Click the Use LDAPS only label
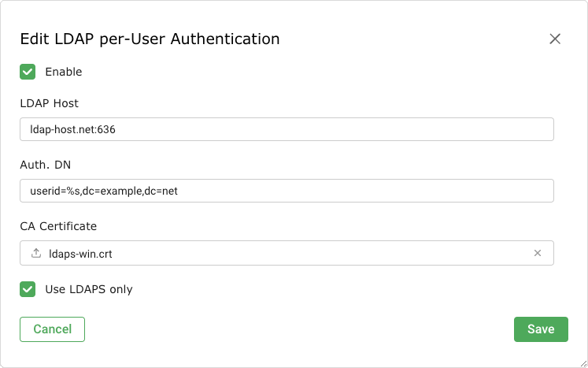 point(89,289)
